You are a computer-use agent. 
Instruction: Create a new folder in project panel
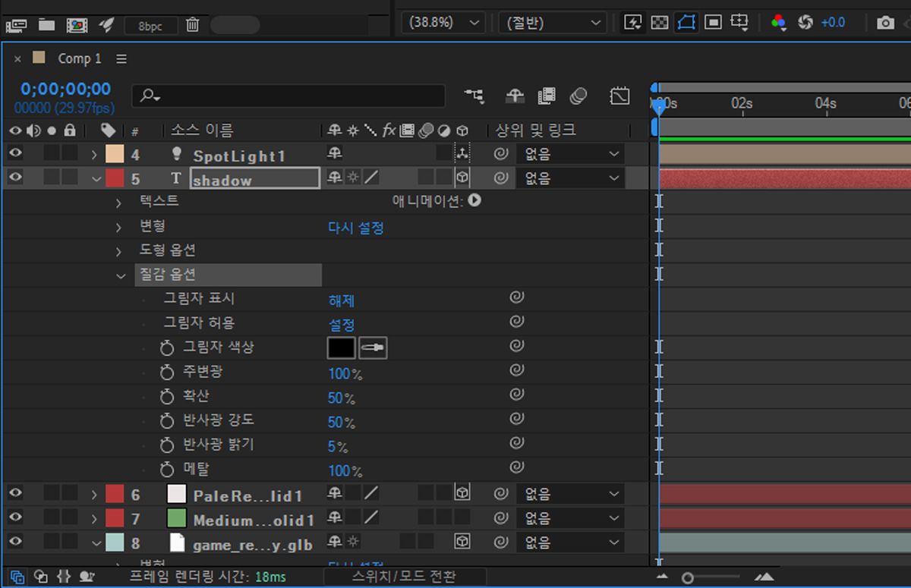46,25
